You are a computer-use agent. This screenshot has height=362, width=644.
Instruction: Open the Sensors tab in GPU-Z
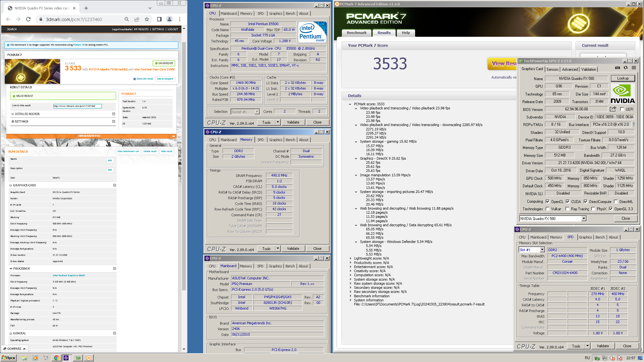click(x=552, y=69)
